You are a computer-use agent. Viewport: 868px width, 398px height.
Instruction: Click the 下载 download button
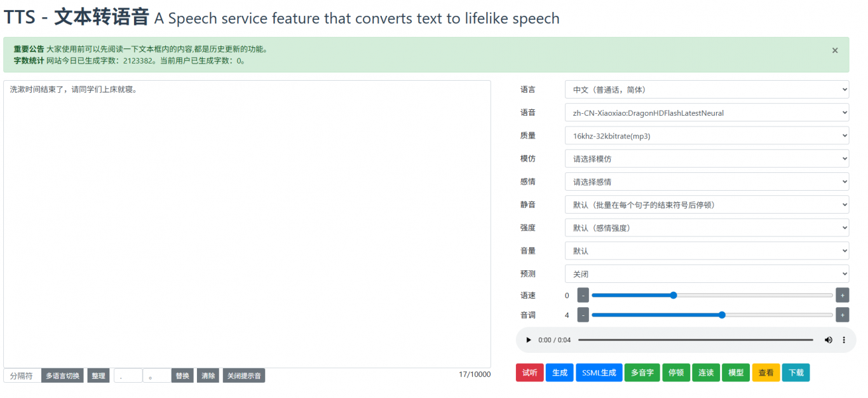pos(796,373)
